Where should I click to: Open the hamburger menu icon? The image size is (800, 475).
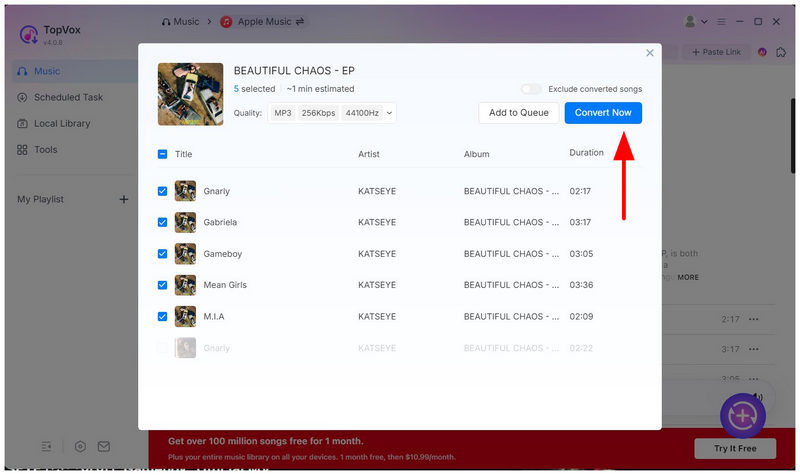pyautogui.click(x=721, y=21)
